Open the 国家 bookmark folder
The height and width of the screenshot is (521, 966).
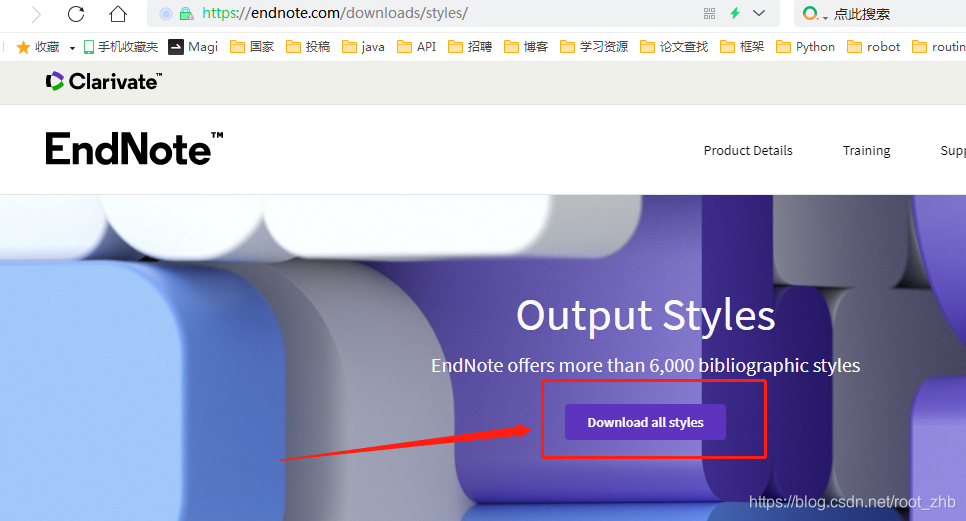tap(252, 47)
